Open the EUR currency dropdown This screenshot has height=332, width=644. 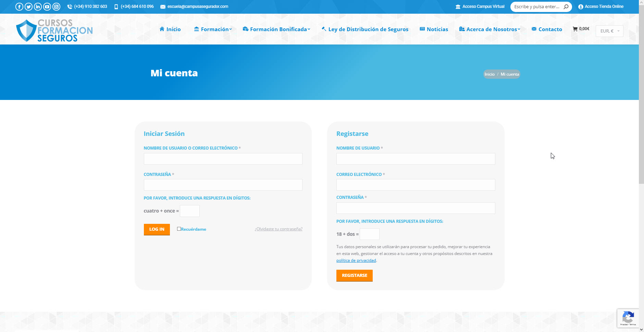pos(609,31)
